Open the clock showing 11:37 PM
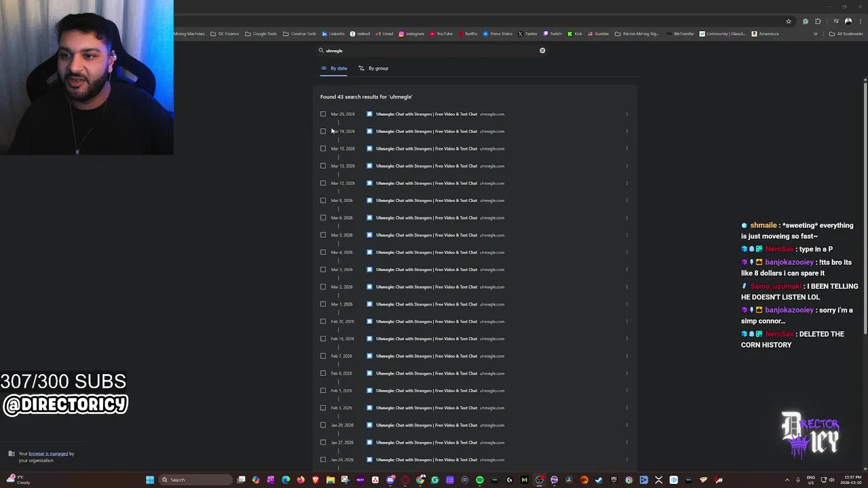Screen dimensions: 868x488 [852, 480]
